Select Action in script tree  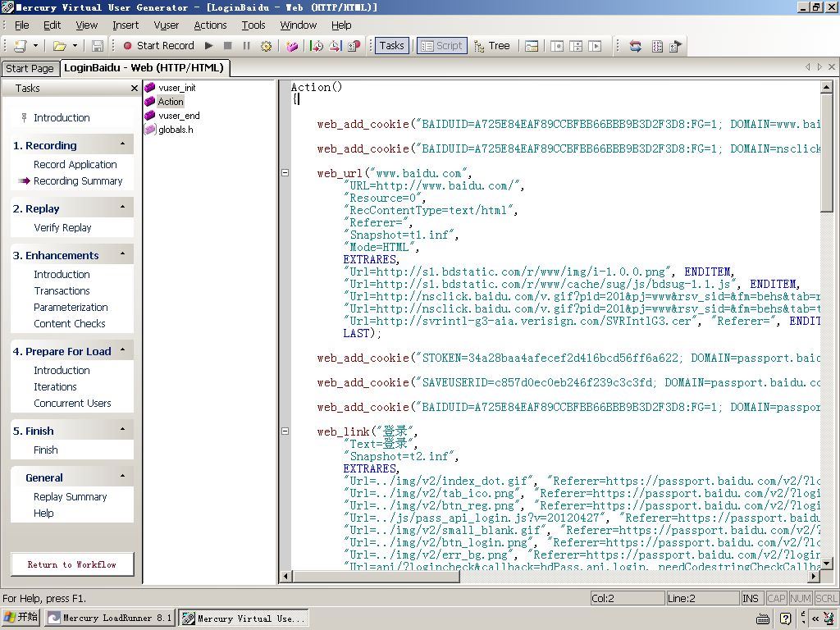tap(171, 102)
